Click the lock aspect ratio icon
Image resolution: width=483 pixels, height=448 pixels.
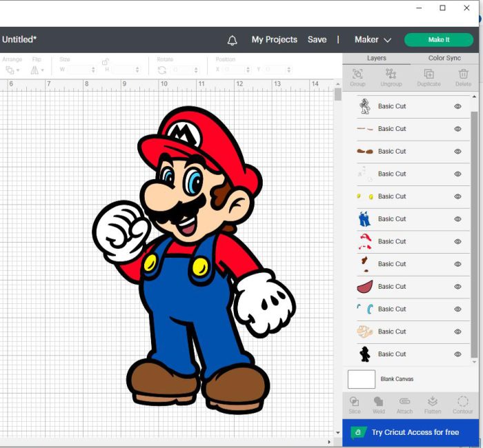click(105, 62)
